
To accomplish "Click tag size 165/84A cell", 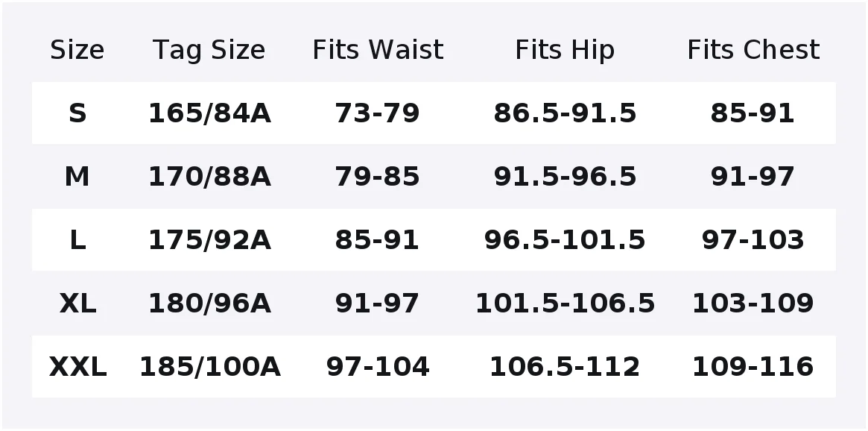I will click(210, 113).
